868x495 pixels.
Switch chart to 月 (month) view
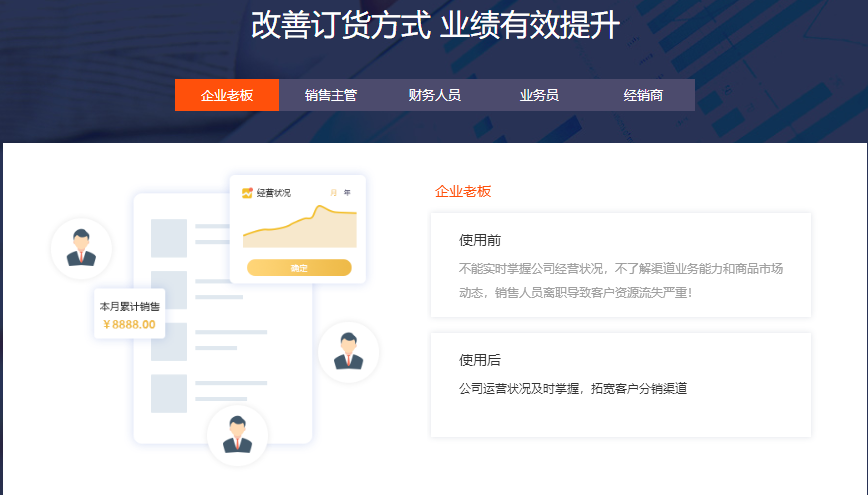333,193
